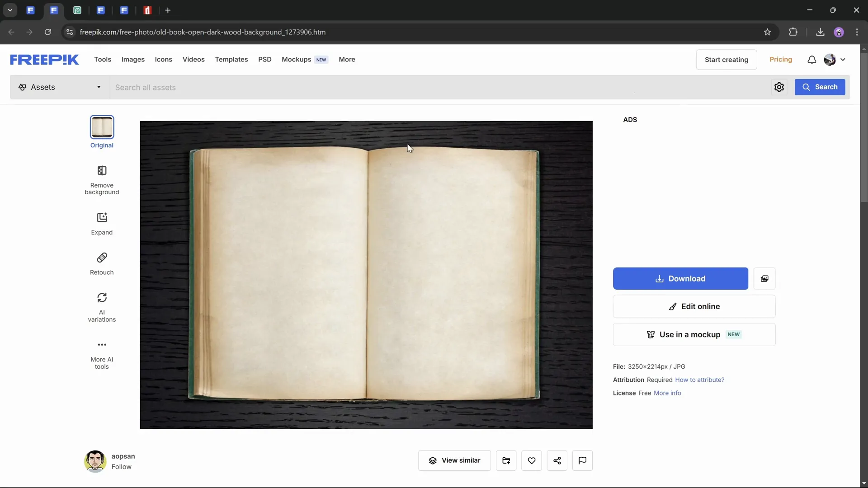Screen dimensions: 868x488
Task: Open Chrome three-dot menu
Action: [857, 32]
